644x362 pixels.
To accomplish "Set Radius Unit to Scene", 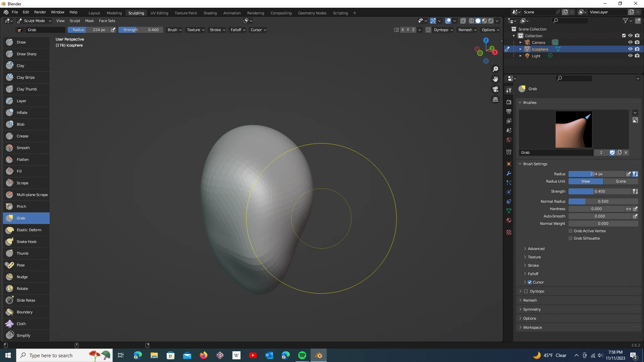I will (621, 181).
